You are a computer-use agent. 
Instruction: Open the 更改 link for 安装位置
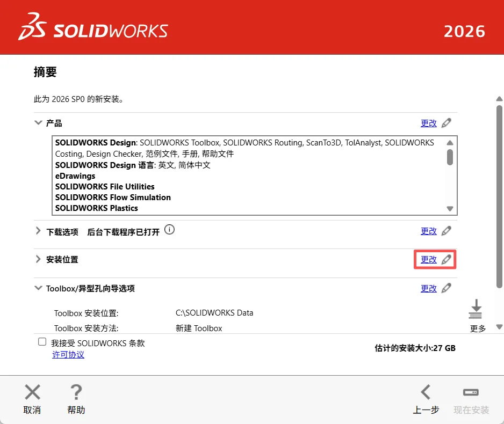coord(429,260)
